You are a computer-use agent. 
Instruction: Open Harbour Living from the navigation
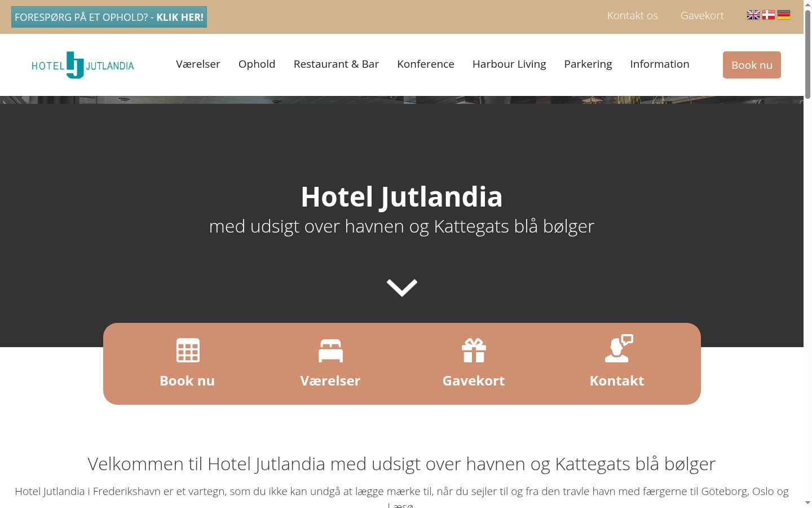[x=509, y=64]
